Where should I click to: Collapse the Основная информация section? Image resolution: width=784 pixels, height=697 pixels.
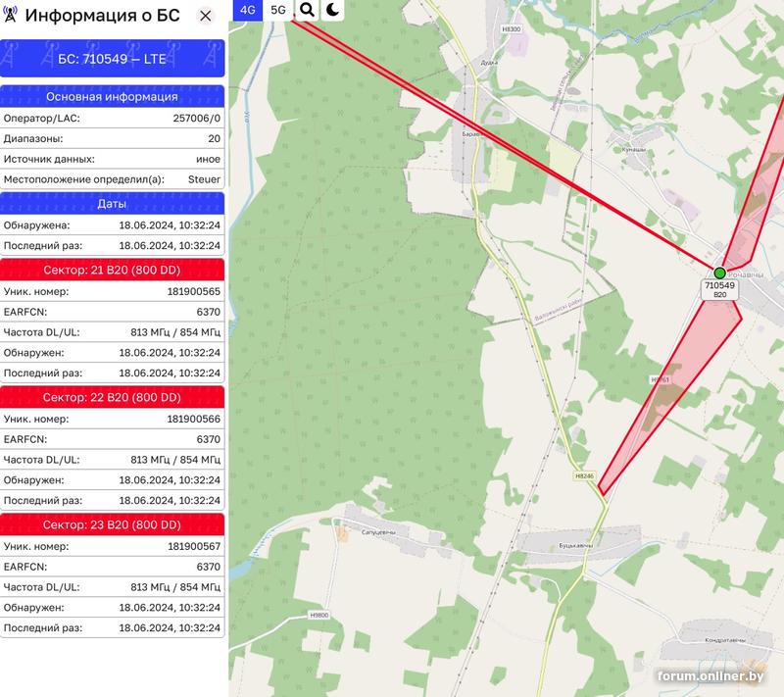(112, 96)
